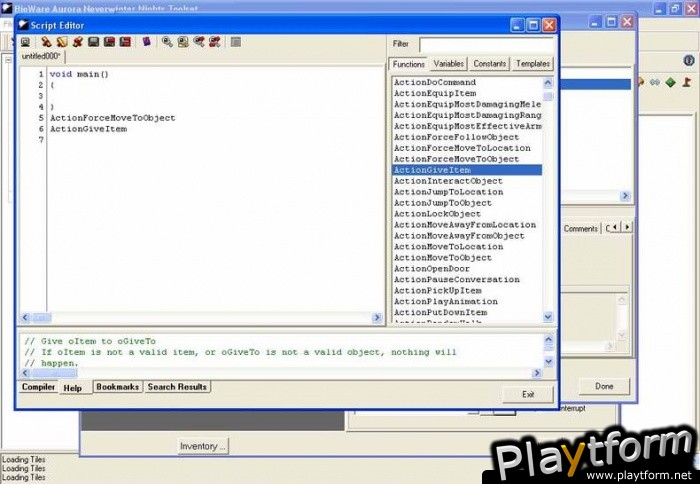The height and width of the screenshot is (484, 700).
Task: Select ActionLockObject in the function list
Action: pyautogui.click(x=467, y=213)
